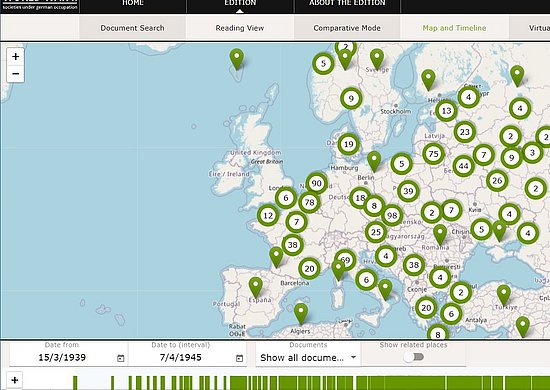Click the pin marker in Türkiye
Screen dimensions: 550x390
[x=504, y=295]
